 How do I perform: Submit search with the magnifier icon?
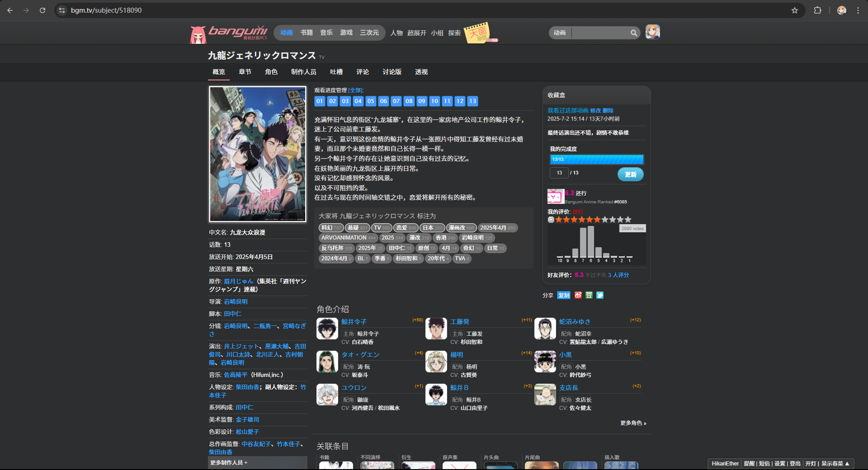tap(634, 33)
